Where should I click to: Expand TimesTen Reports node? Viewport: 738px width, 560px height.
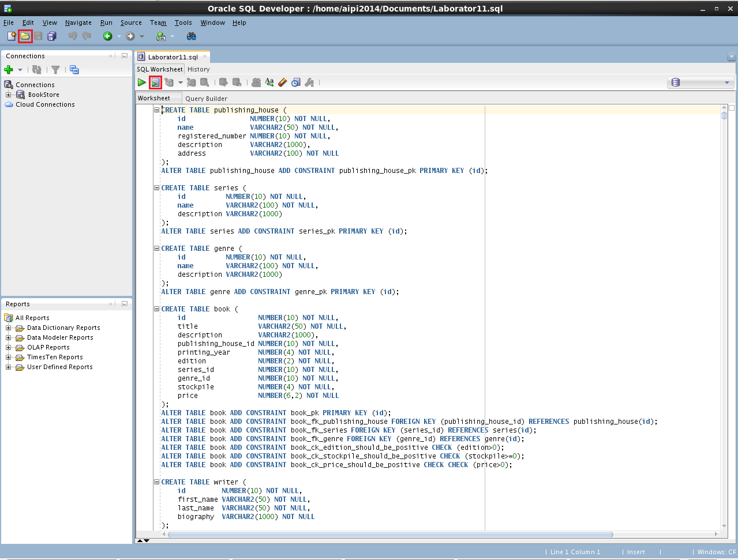pos(9,357)
